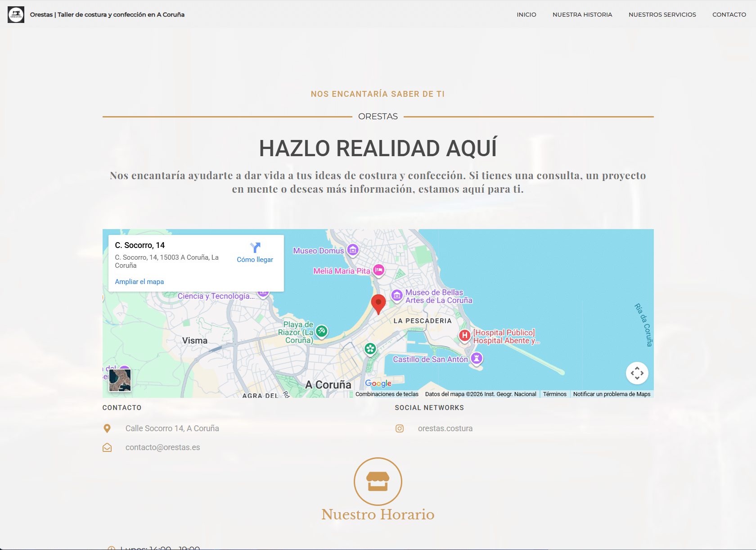Click the Castillo de San Antón marker
This screenshot has height=550, width=756.
point(477,359)
